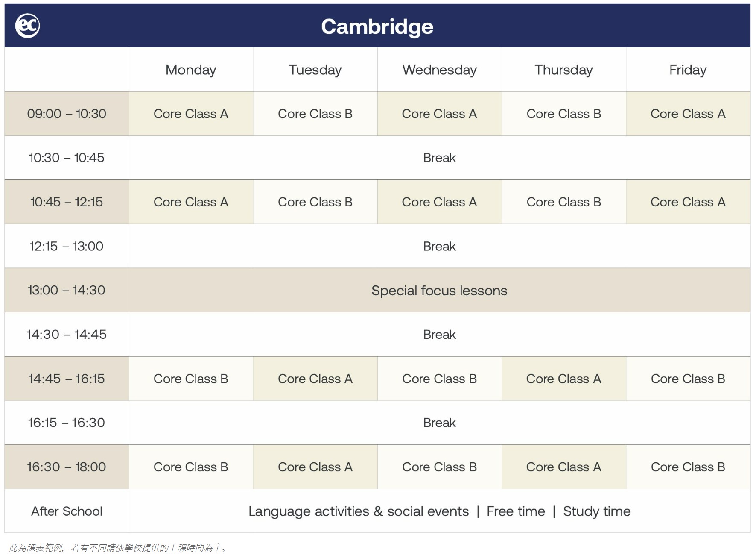
Task: Click the Special focus lessons row
Action: [439, 291]
